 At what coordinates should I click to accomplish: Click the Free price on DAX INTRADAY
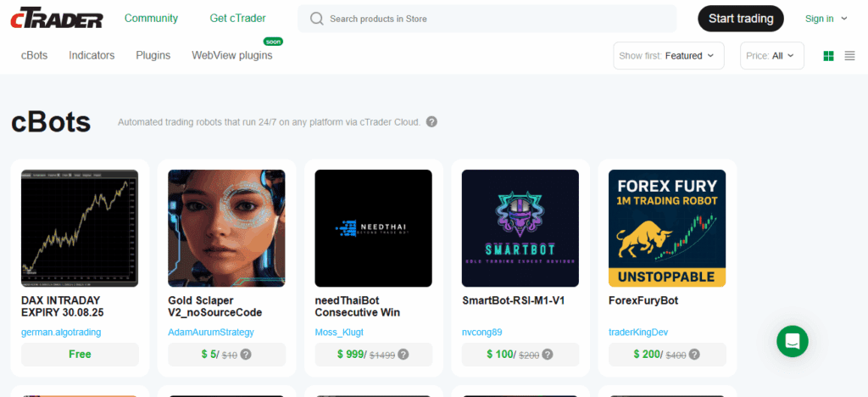[81, 355]
